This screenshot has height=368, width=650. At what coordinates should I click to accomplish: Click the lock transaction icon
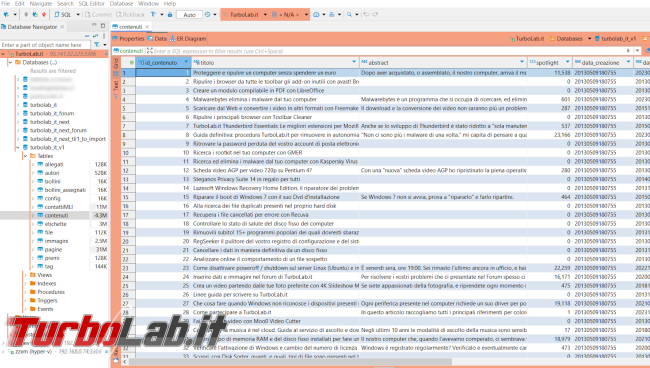point(170,15)
